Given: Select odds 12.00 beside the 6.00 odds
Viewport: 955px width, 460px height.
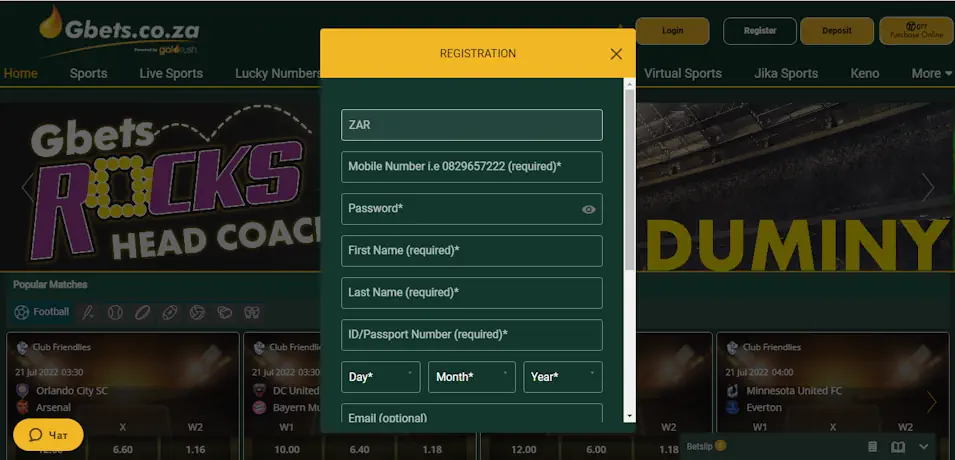Looking at the screenshot, I should pos(523,450).
